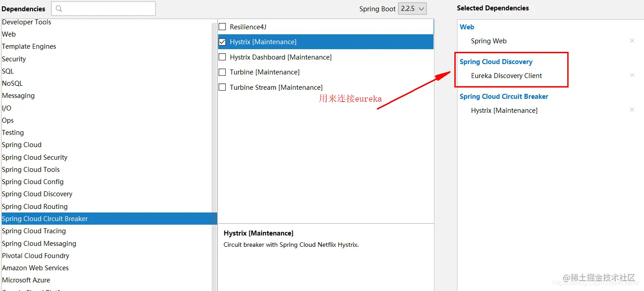Click Eureka Discovery Client in selected list
Viewport: 644px width, 291px height.
(x=506, y=76)
